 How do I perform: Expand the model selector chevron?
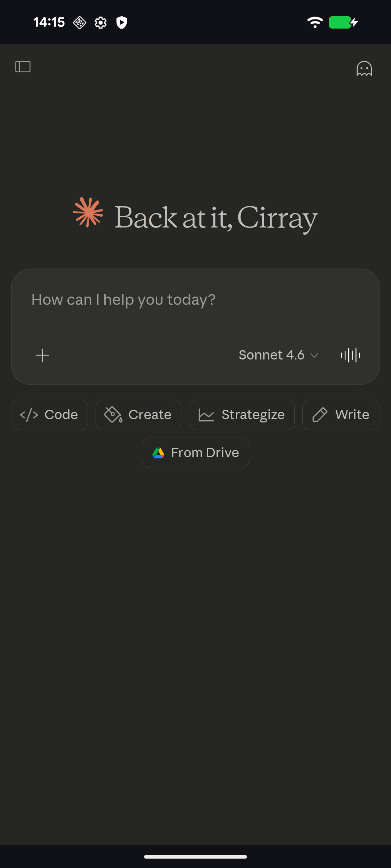(314, 356)
